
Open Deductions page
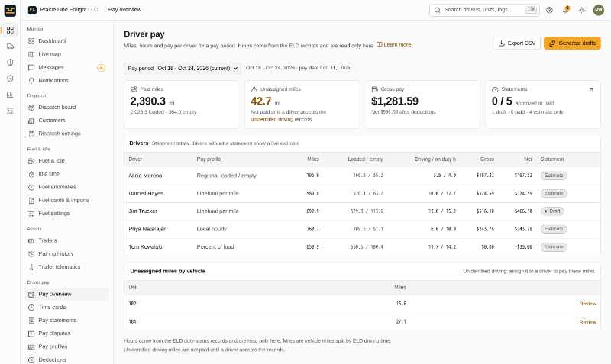pyautogui.click(x=68, y=359)
